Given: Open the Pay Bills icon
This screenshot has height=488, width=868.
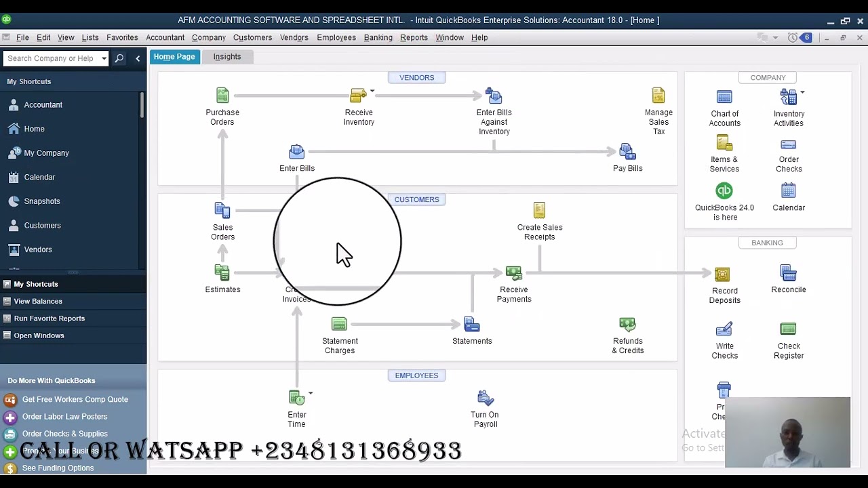Looking at the screenshot, I should 627,152.
